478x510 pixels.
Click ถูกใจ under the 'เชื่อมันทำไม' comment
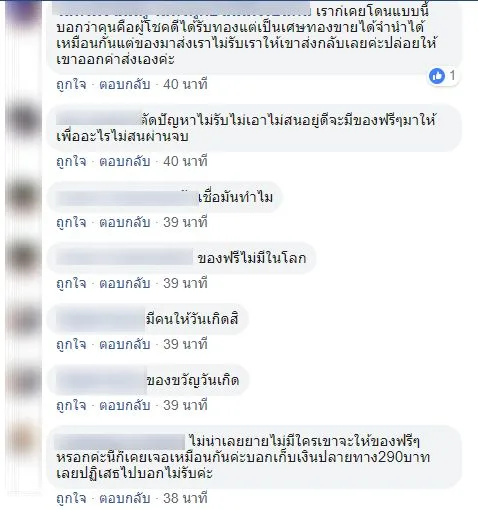pyautogui.click(x=71, y=222)
